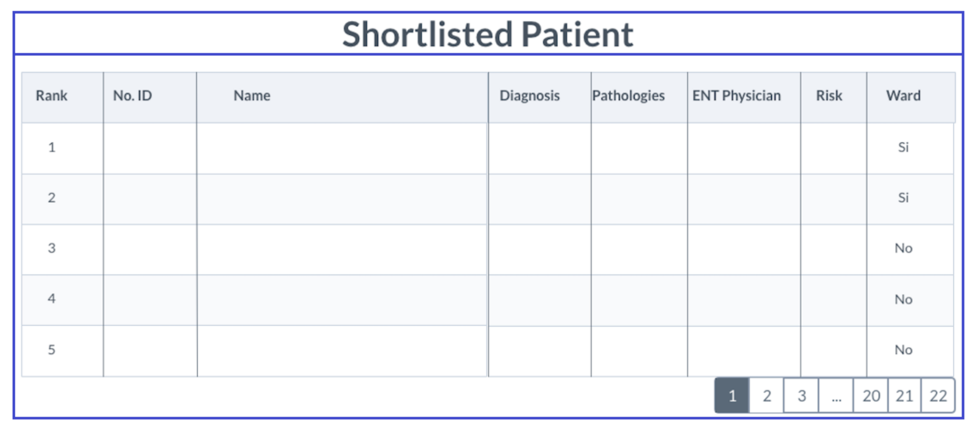Screen dimensions: 980x430
Task: Sort by Rank column header
Action: pyautogui.click(x=51, y=95)
